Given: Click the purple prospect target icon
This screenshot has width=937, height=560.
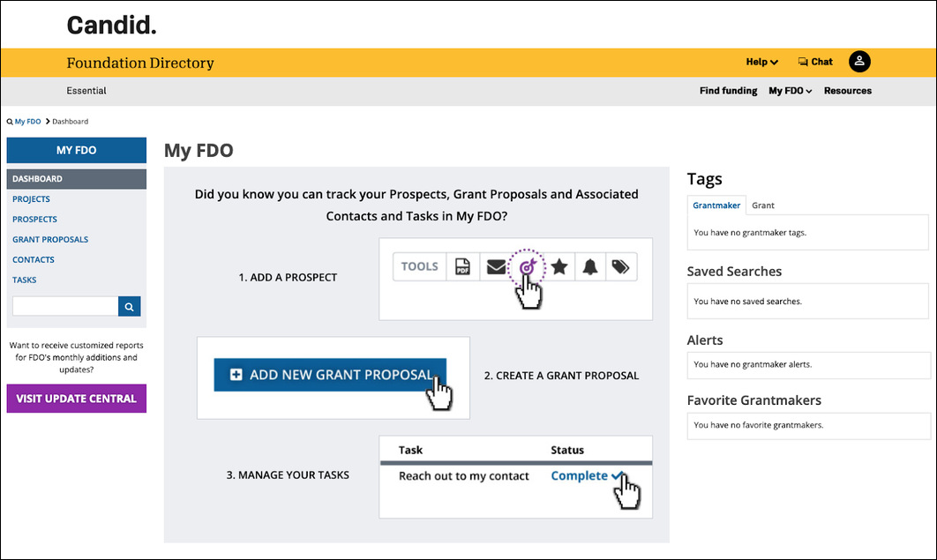Looking at the screenshot, I should tap(527, 267).
